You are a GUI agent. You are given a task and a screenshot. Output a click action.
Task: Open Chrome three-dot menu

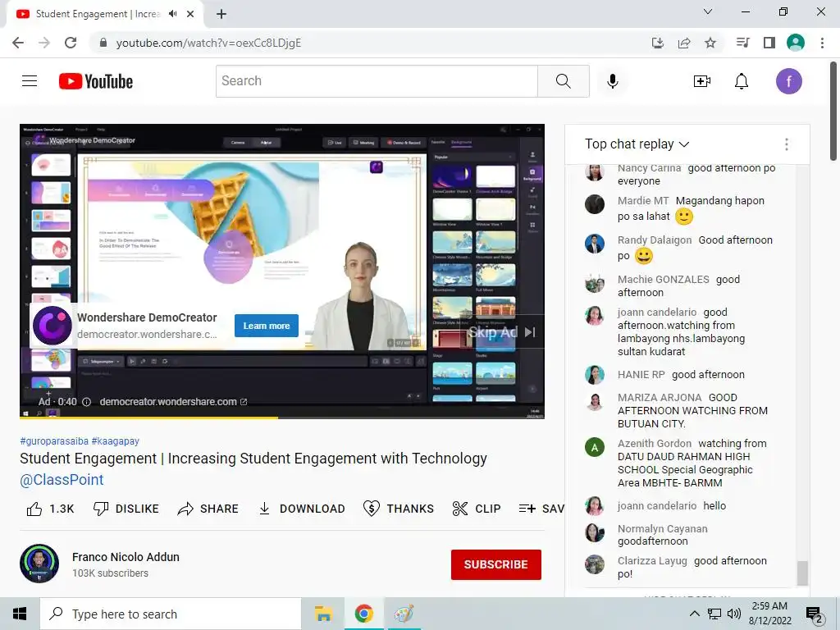[822, 43]
